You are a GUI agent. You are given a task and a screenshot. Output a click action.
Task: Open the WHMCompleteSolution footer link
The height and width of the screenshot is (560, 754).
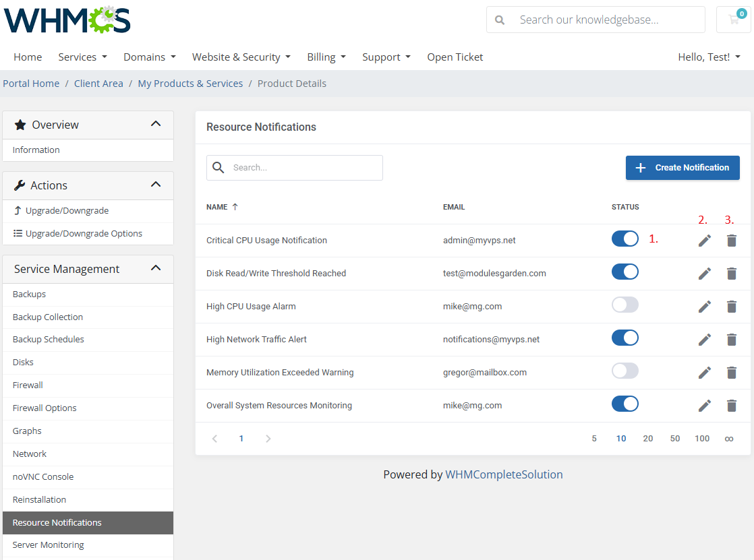(x=504, y=474)
